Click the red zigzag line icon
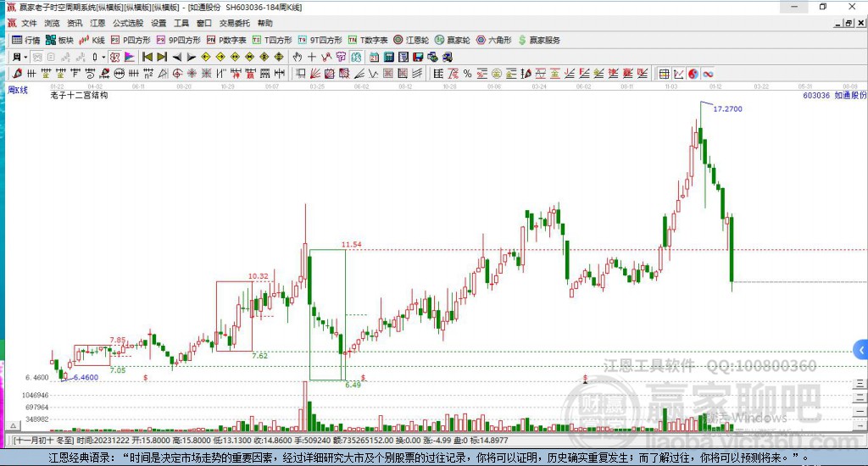This screenshot has width=868, height=466. pos(326,57)
